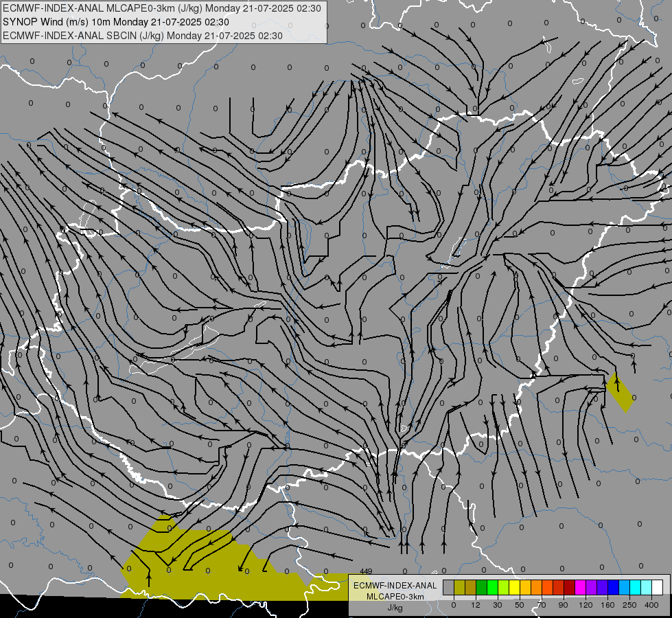Click the pure yellow legend swatch
Image resolution: width=672 pixels, height=618 pixels.
514,587
